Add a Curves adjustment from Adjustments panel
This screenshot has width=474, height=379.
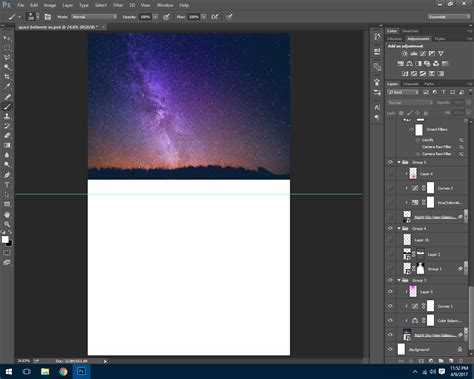tap(423, 54)
